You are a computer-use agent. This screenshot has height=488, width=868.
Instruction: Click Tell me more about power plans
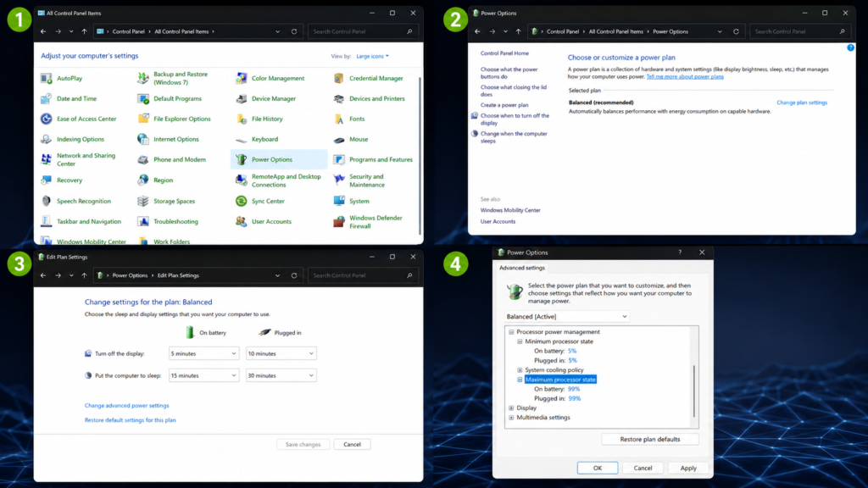click(x=685, y=77)
